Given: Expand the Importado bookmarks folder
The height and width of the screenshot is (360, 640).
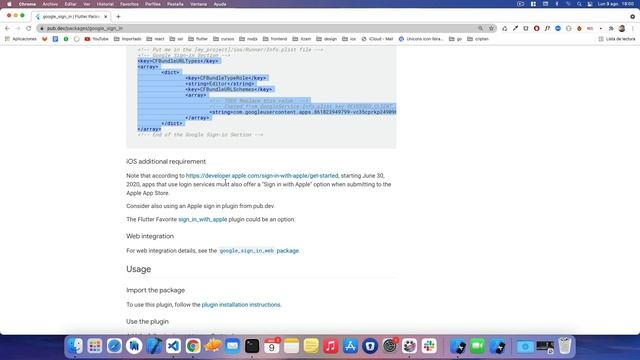Looking at the screenshot, I should 128,39.
